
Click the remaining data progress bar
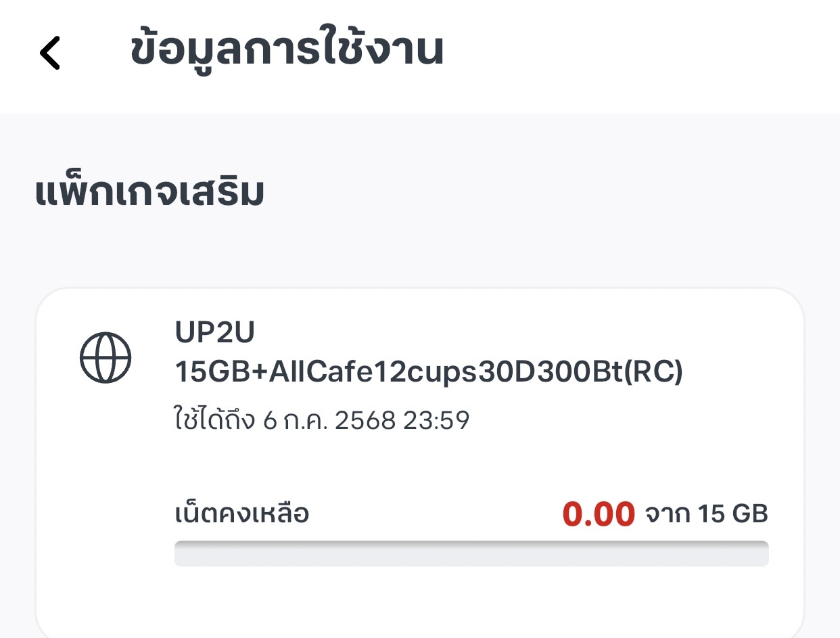tap(471, 553)
